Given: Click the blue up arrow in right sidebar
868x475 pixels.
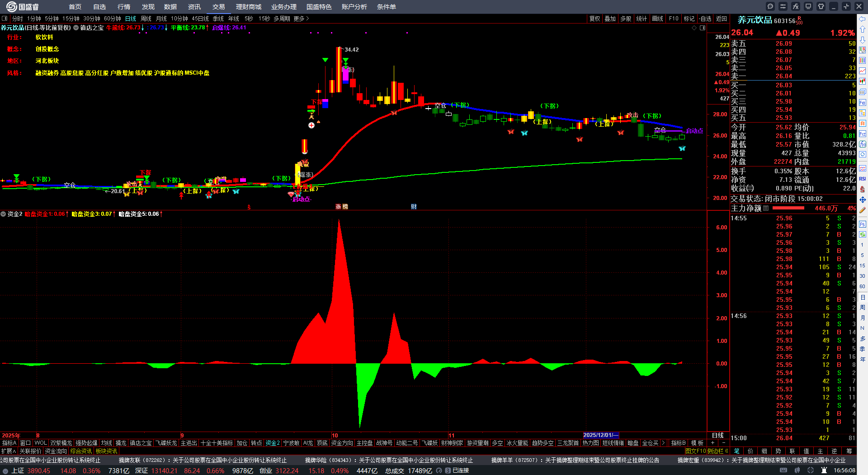Looking at the screenshot, I should point(863,29).
